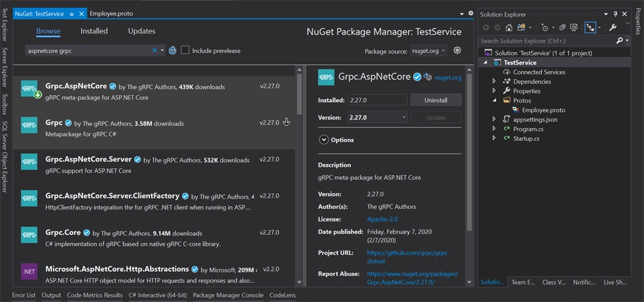Enable the Include prerelease checkbox
Viewport: 644px width, 302px height.
(x=185, y=50)
